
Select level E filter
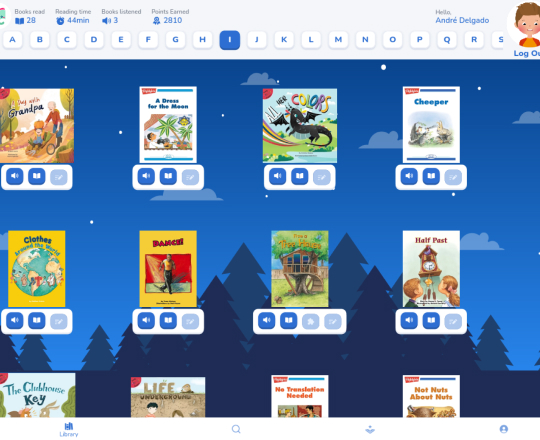[x=121, y=40]
